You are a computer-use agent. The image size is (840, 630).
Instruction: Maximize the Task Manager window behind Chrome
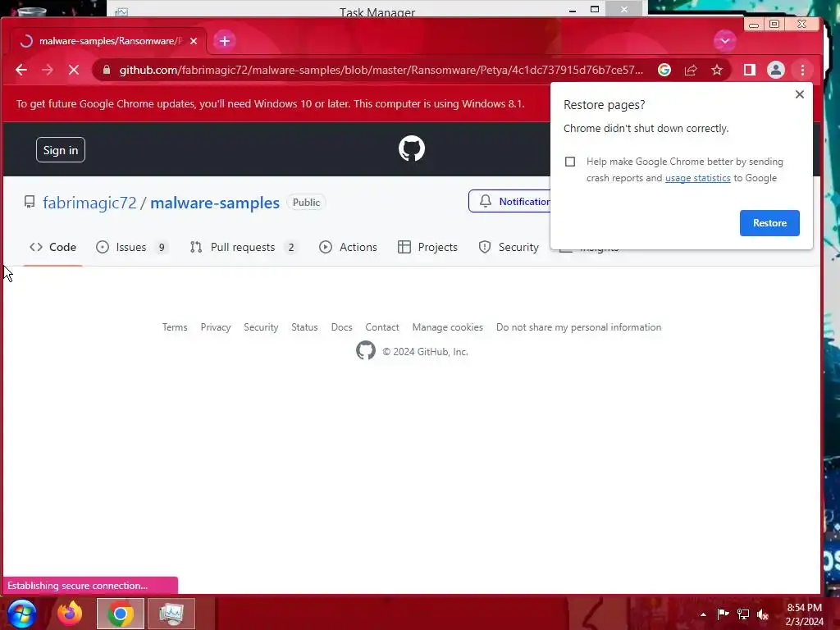pos(595,8)
